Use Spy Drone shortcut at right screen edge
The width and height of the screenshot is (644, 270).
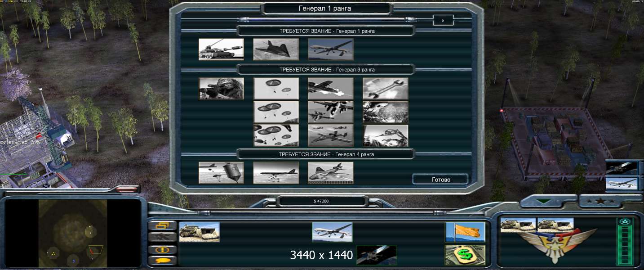tap(622, 183)
